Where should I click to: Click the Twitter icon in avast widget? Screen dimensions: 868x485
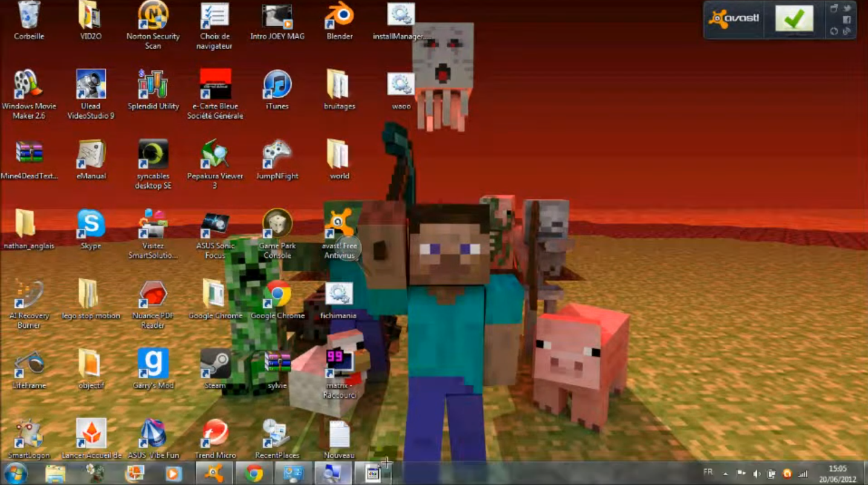click(847, 8)
